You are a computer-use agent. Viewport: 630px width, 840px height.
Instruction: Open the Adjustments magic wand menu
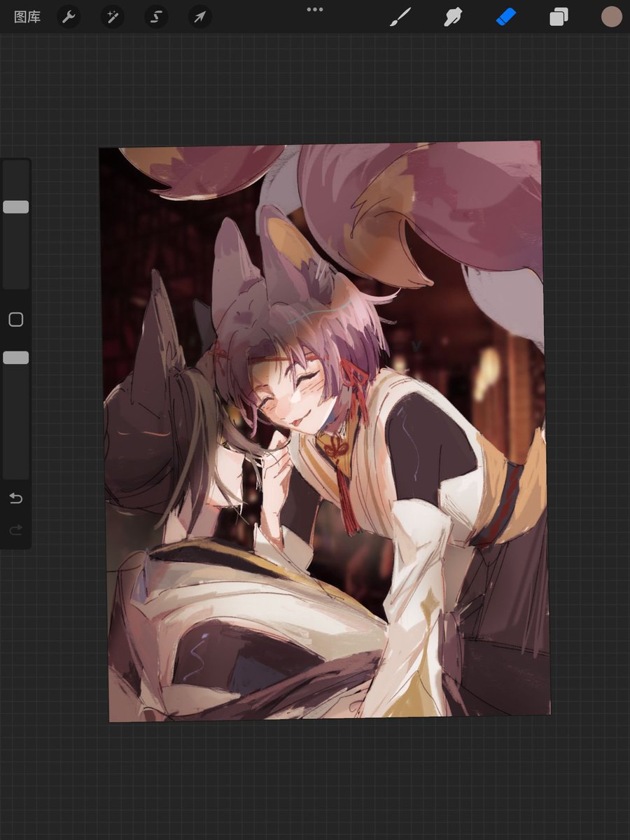(x=112, y=17)
